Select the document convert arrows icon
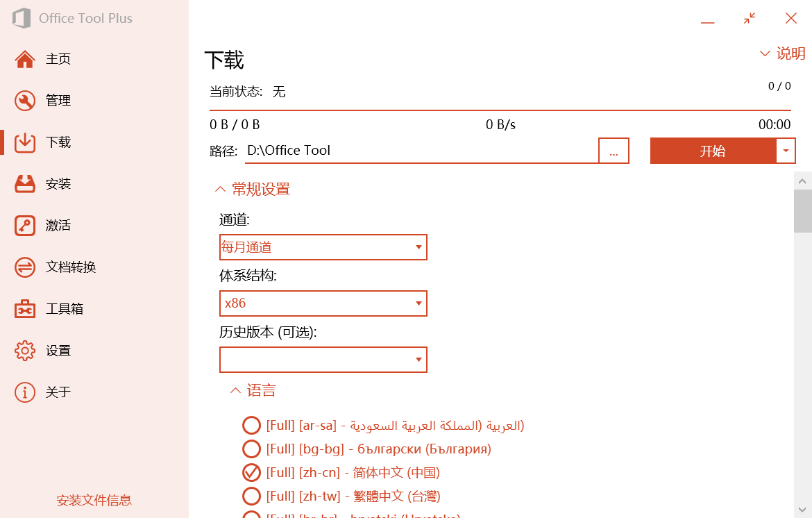The image size is (812, 518). click(x=25, y=267)
